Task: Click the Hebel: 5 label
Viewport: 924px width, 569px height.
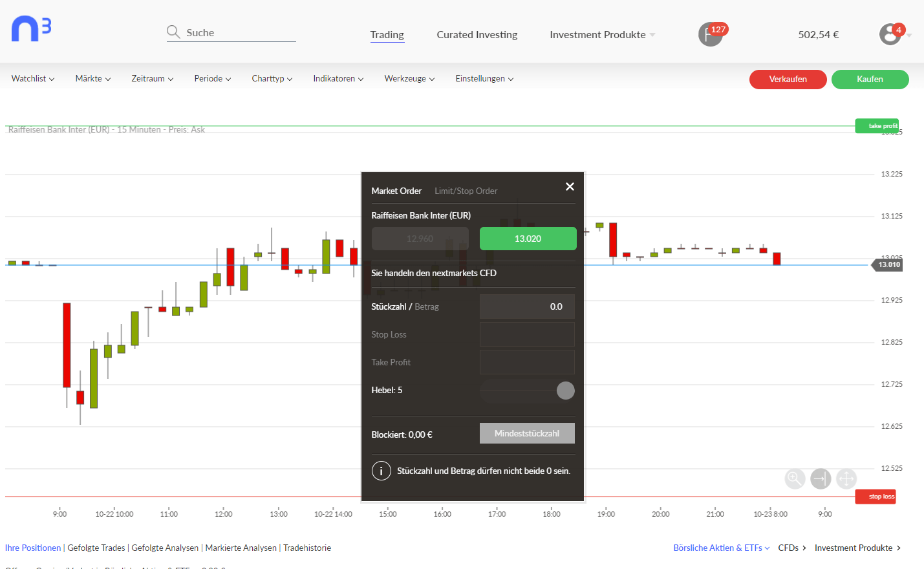Action: 387,390
